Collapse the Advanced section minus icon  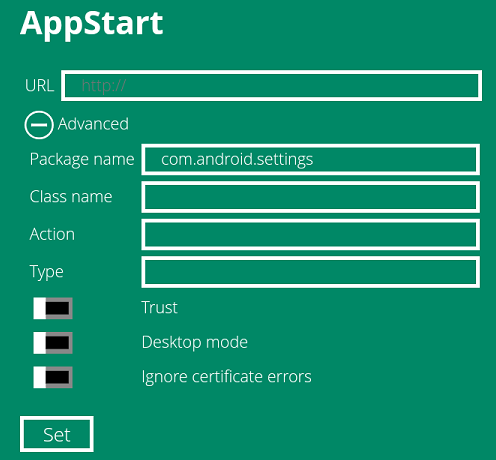click(39, 125)
